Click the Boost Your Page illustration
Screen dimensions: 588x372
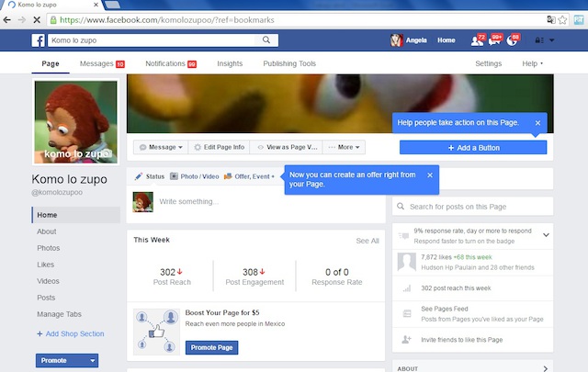click(x=156, y=332)
